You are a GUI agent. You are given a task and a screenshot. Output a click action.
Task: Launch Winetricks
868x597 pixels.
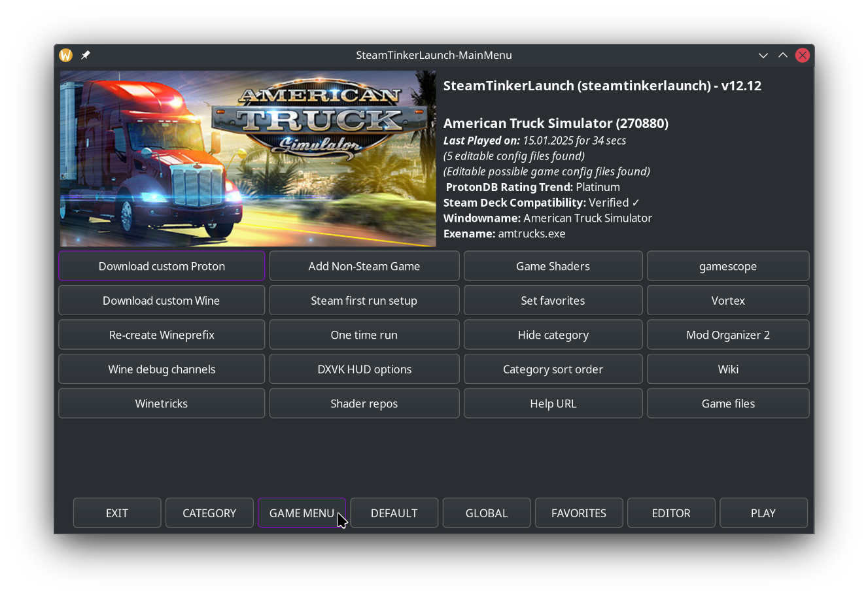[x=162, y=403]
